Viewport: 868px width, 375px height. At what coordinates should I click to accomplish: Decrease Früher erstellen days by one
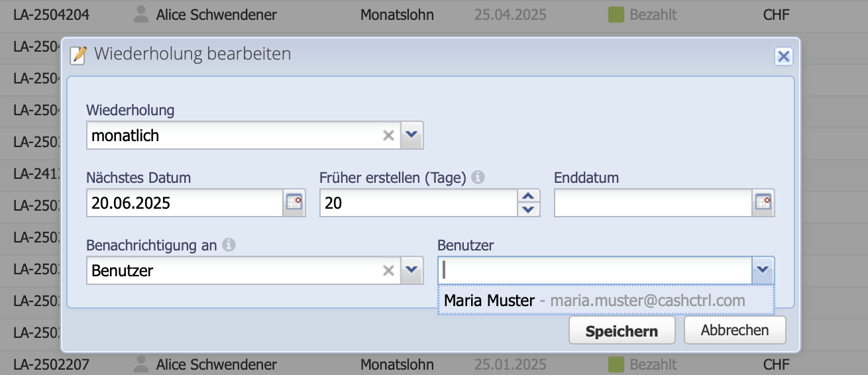[x=528, y=209]
